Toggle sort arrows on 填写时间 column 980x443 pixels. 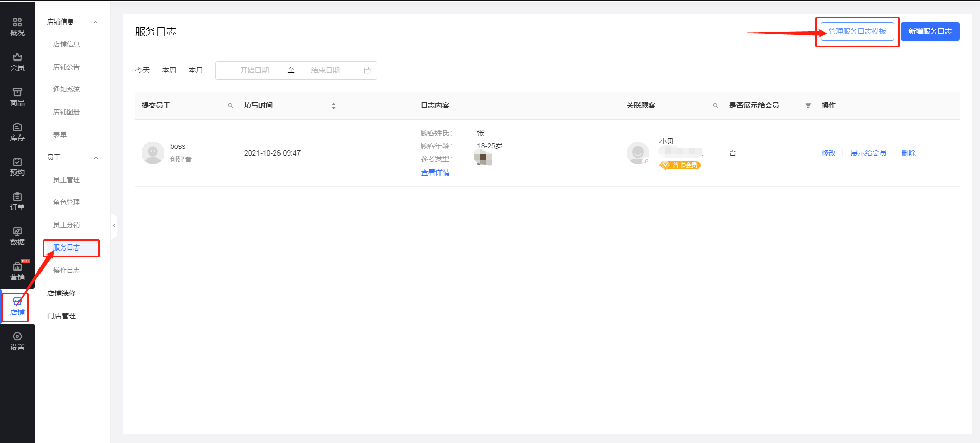pyautogui.click(x=334, y=106)
